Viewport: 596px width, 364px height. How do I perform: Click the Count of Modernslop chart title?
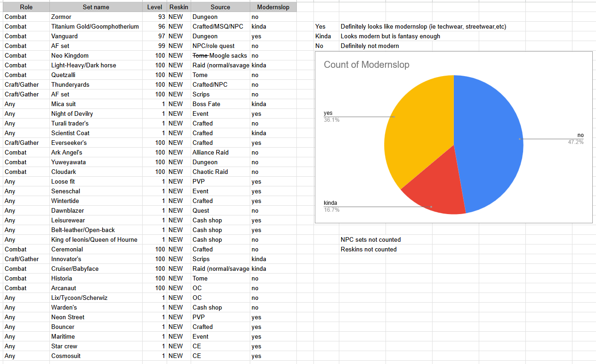pyautogui.click(x=367, y=65)
